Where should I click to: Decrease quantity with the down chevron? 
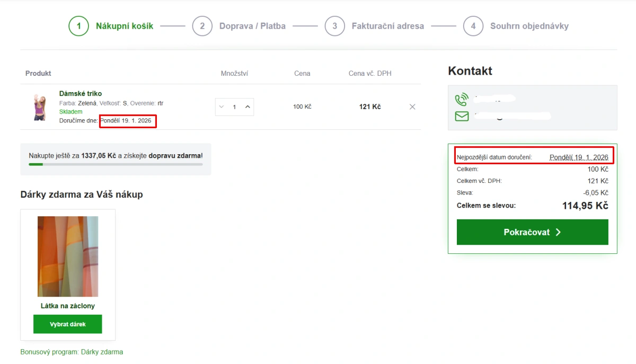click(222, 106)
